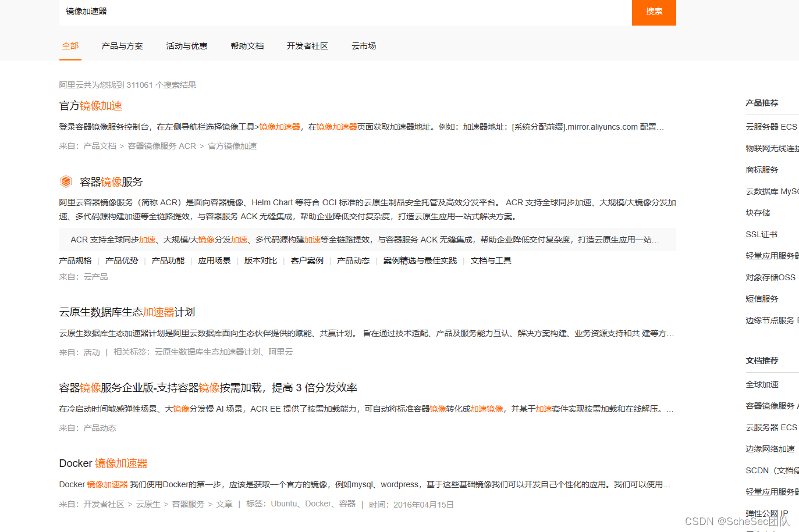This screenshot has width=799, height=532.
Task: Open the 产品优势 sub-link
Action: point(122,260)
